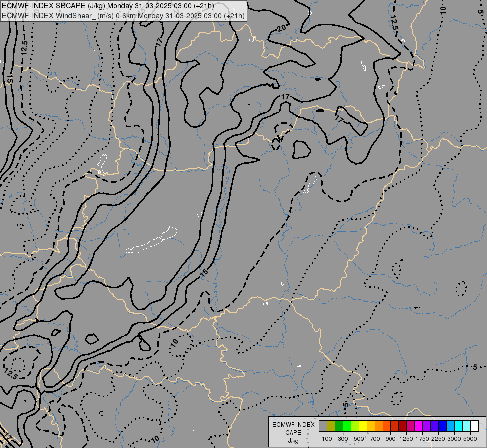Click the SBCAPE title line
The width and height of the screenshot is (487, 448).
coord(108,6)
